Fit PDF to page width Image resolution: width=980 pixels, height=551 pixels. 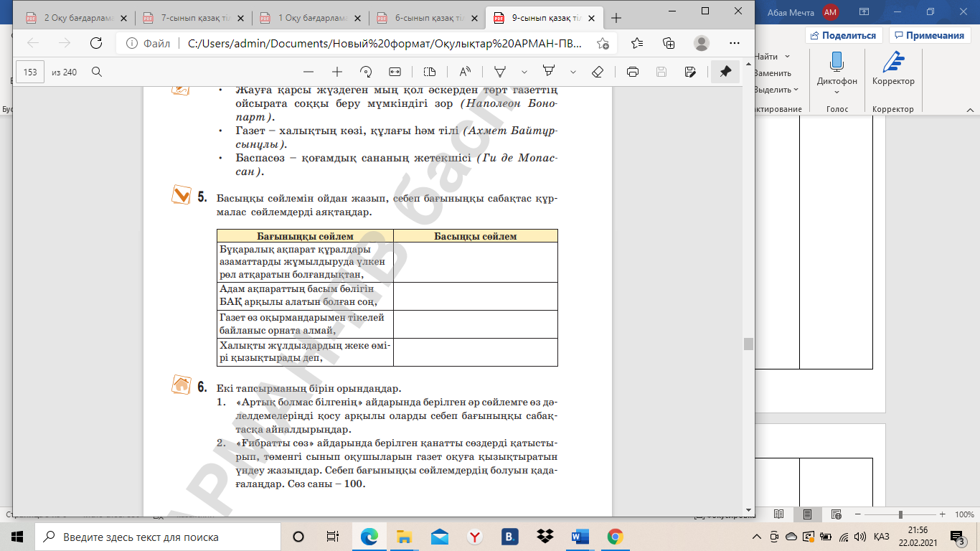click(x=395, y=72)
